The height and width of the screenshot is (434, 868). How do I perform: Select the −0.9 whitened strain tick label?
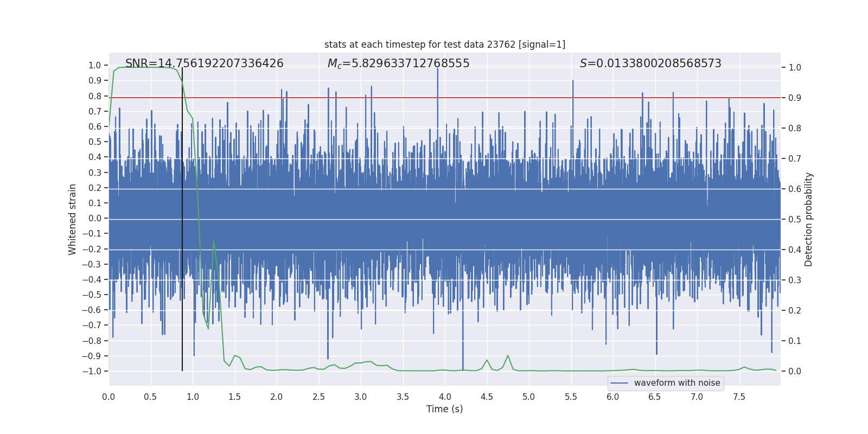click(92, 356)
